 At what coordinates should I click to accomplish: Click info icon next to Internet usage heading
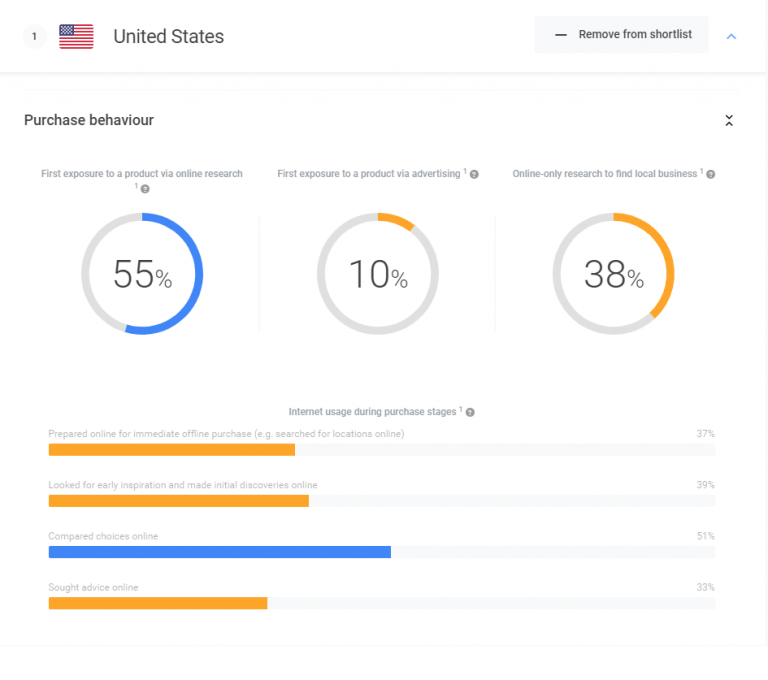click(x=470, y=412)
